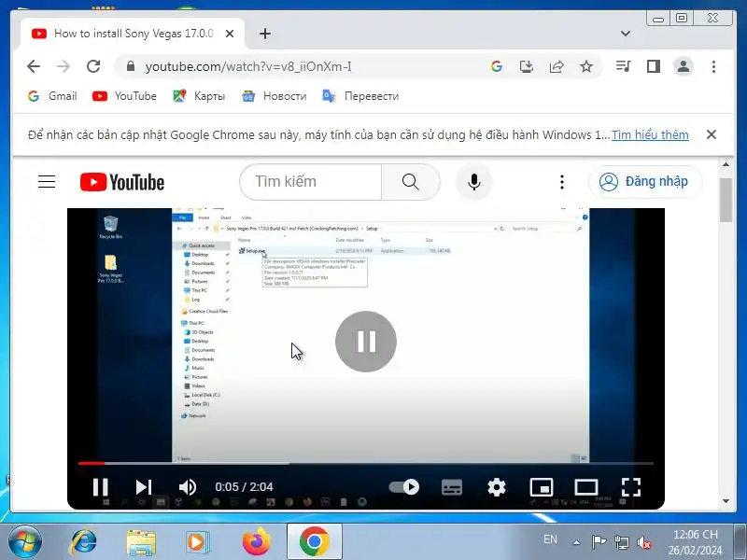The image size is (747, 560).
Task: Enable miniplayer mode
Action: tap(542, 487)
